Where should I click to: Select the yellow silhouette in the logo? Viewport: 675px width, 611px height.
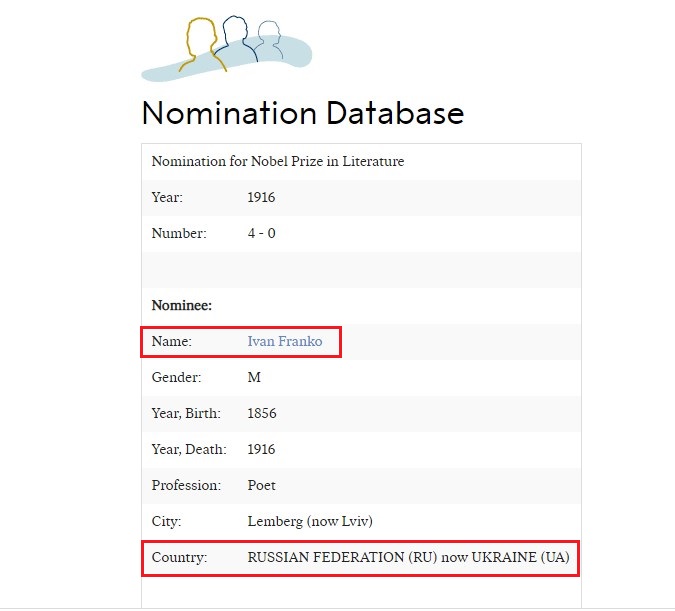pyautogui.click(x=202, y=44)
